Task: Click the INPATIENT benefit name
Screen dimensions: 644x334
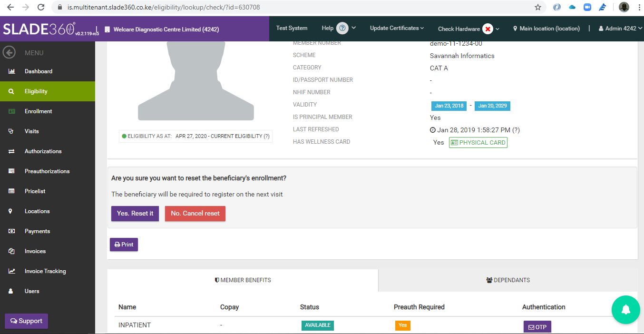Action: (x=135, y=325)
